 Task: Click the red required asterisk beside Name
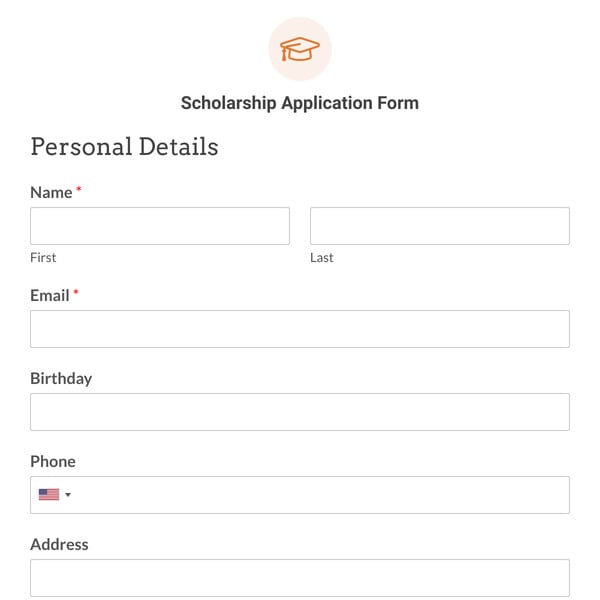[x=79, y=189]
